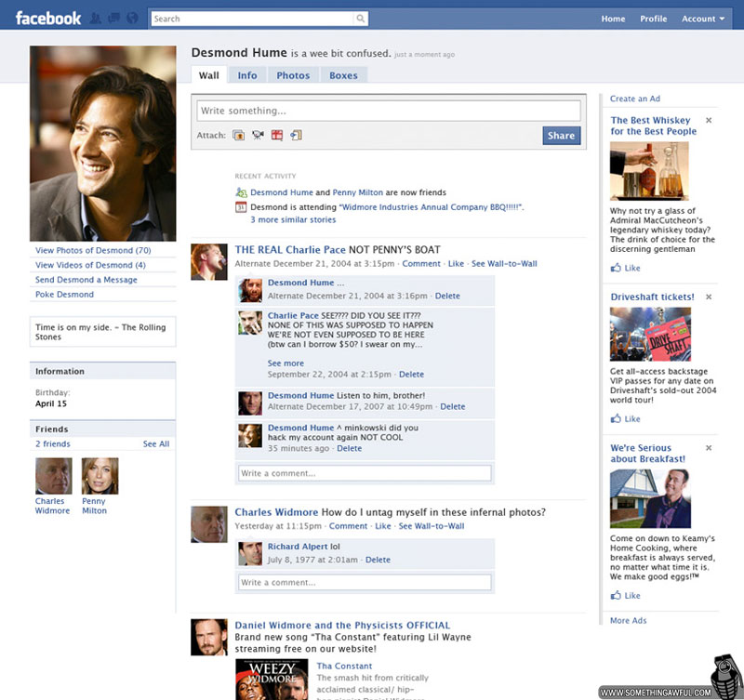This screenshot has width=744, height=700.
Task: Attach a link to the post
Action: (x=297, y=135)
